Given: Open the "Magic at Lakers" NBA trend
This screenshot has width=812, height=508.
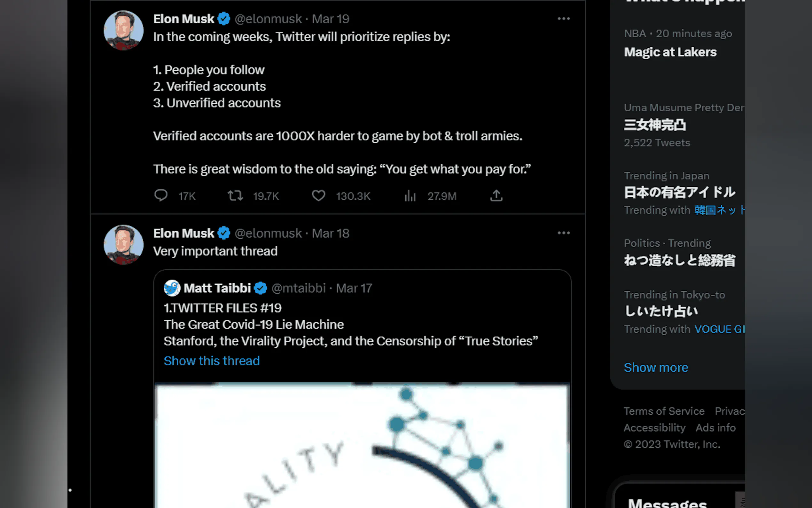Looking at the screenshot, I should tap(670, 52).
